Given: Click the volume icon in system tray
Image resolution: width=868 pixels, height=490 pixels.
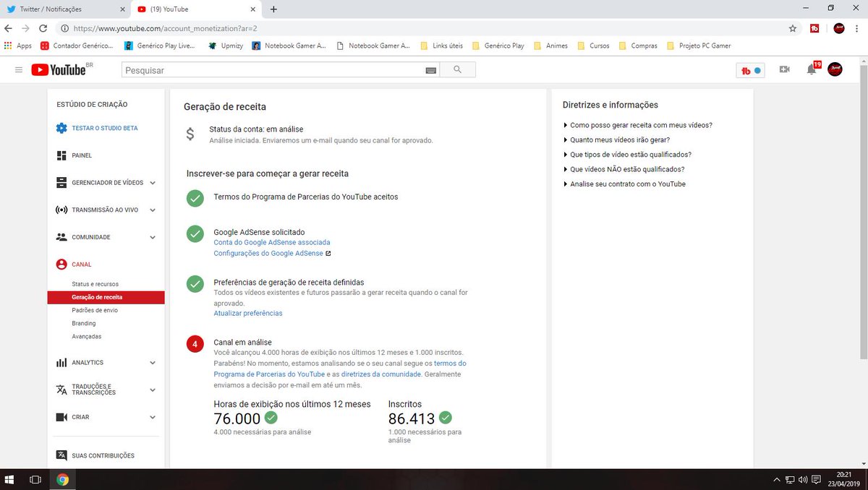Looking at the screenshot, I should (x=804, y=479).
